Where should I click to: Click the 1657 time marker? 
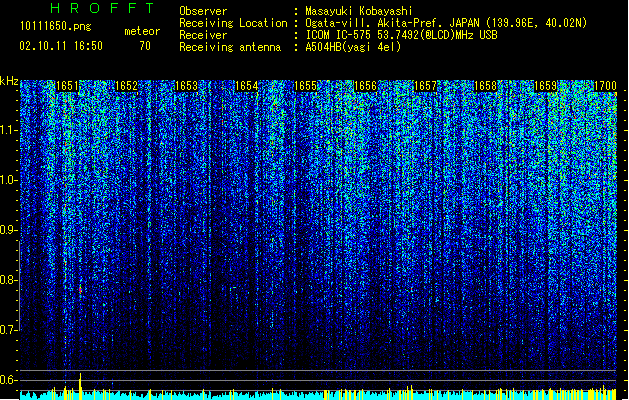pos(425,86)
